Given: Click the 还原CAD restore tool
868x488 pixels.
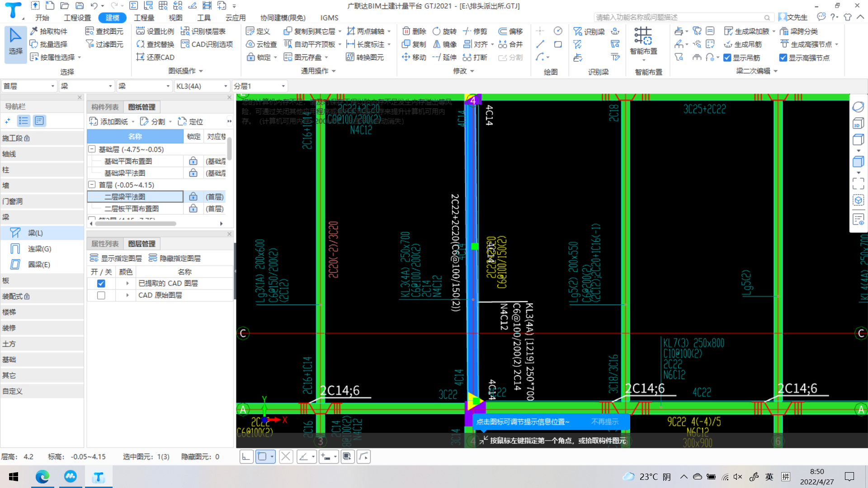Looking at the screenshot, I should point(155,57).
